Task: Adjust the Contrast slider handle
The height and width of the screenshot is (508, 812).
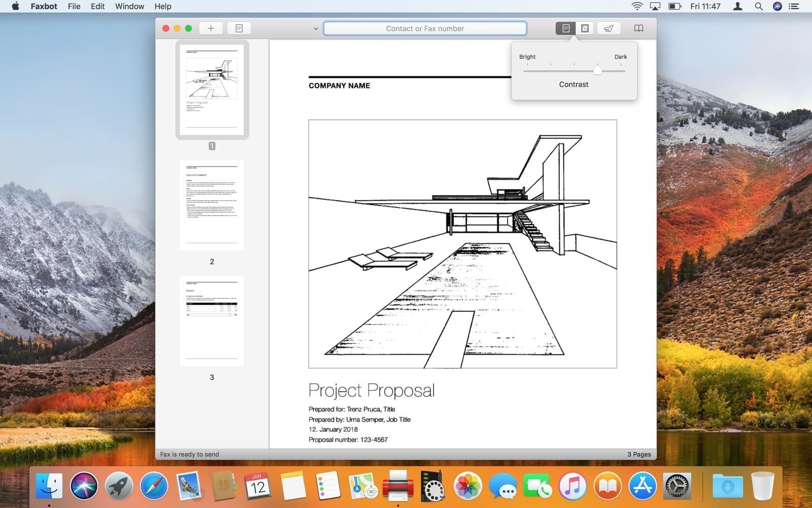Action: click(597, 70)
